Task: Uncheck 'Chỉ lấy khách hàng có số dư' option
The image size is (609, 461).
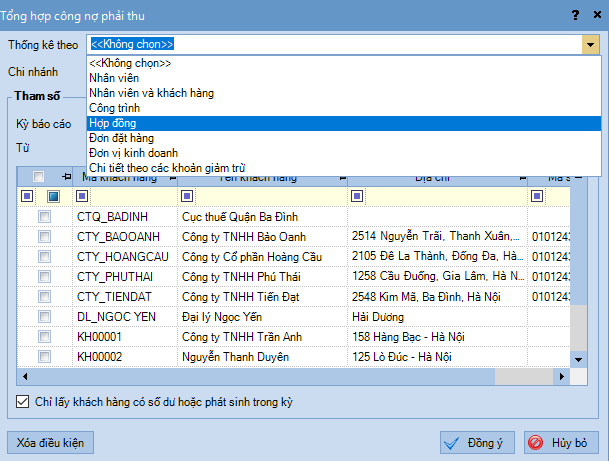Action: point(24,402)
